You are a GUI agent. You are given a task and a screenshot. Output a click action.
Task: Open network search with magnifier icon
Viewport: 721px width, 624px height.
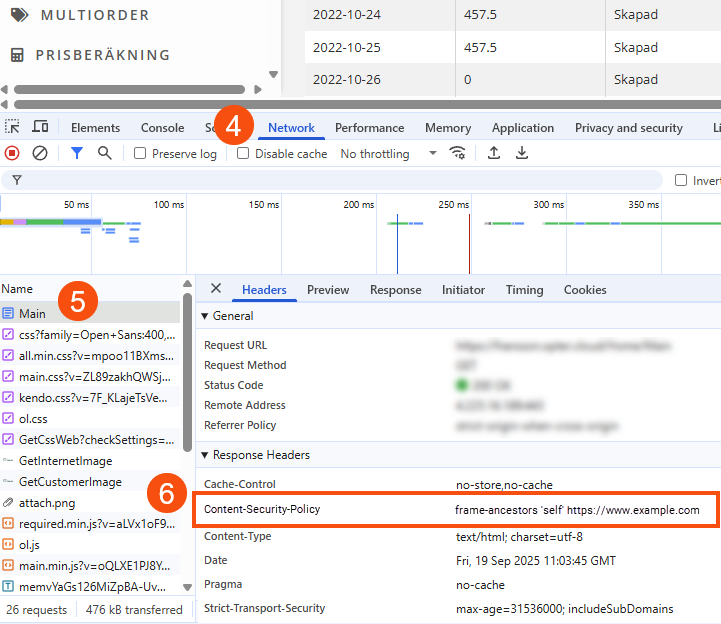105,153
